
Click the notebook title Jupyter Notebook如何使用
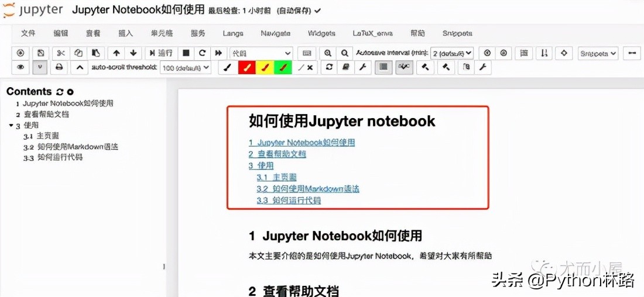(x=138, y=11)
